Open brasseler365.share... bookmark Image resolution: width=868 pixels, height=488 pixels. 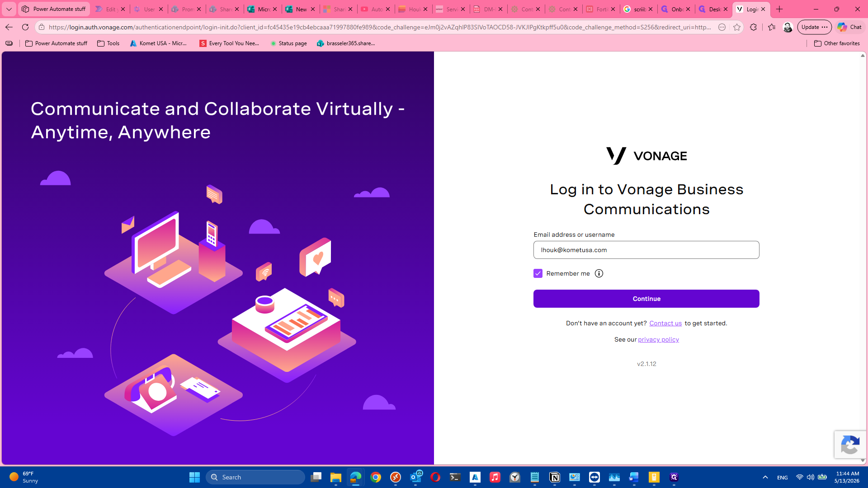point(346,43)
